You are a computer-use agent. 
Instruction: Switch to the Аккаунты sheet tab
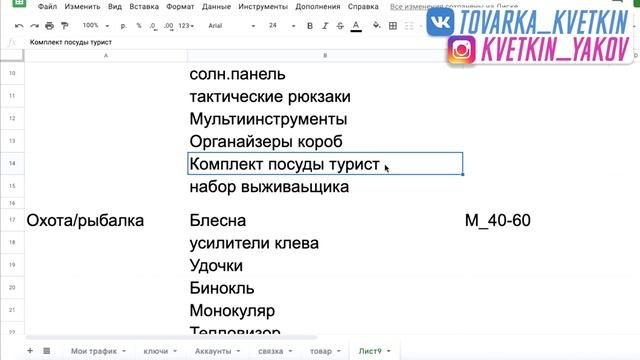pos(213,351)
